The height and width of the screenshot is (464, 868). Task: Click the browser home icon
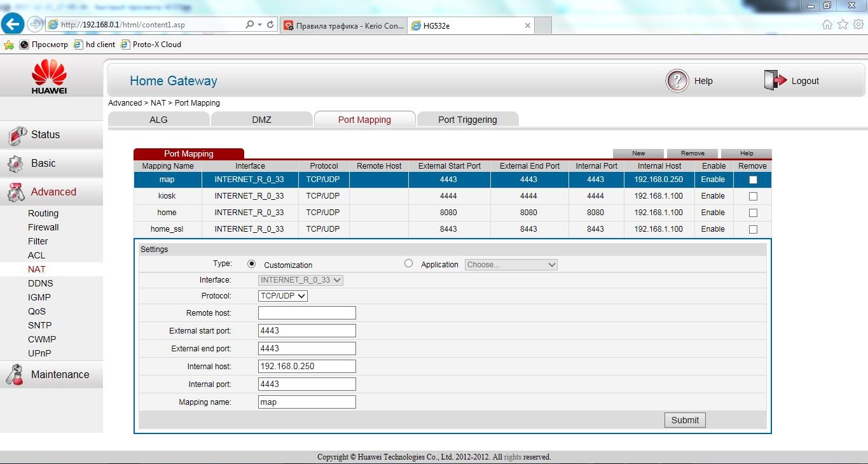[827, 24]
